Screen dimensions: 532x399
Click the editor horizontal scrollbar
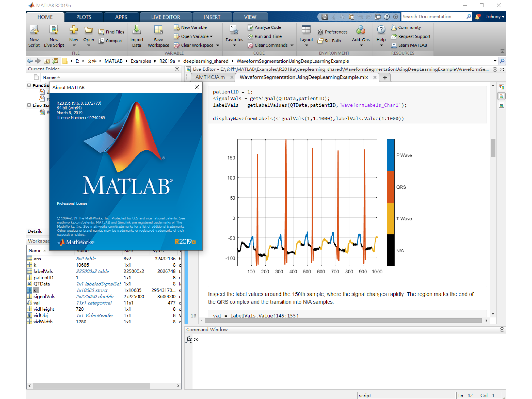tap(343, 321)
